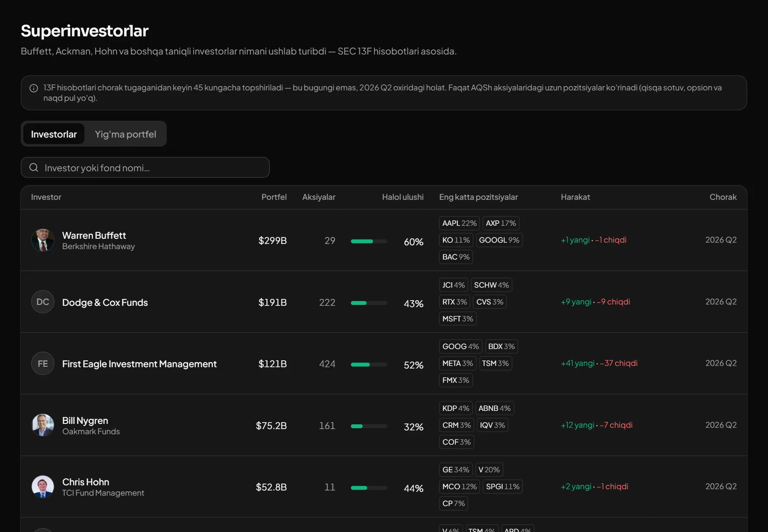Click the MCO 12% position chip
Screen dimensions: 768x532
coord(460,487)
